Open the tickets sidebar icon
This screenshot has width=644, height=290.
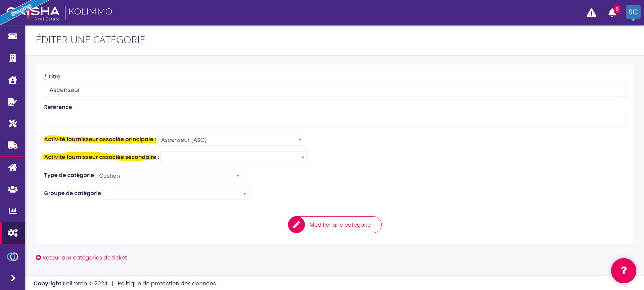coord(13,36)
